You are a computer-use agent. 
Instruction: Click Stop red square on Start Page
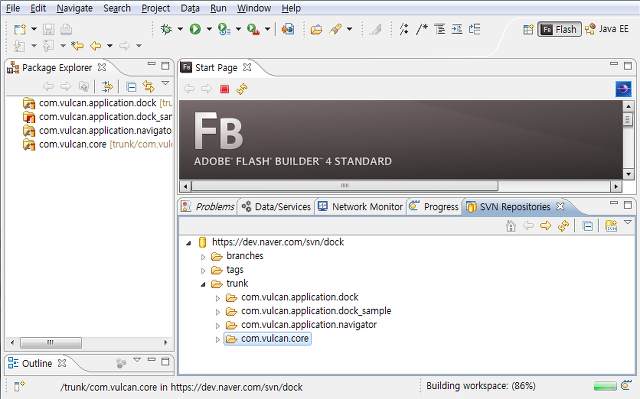(x=224, y=89)
